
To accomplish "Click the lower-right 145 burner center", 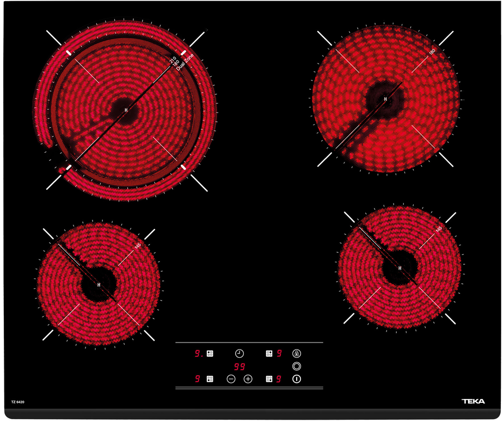I will [x=400, y=268].
